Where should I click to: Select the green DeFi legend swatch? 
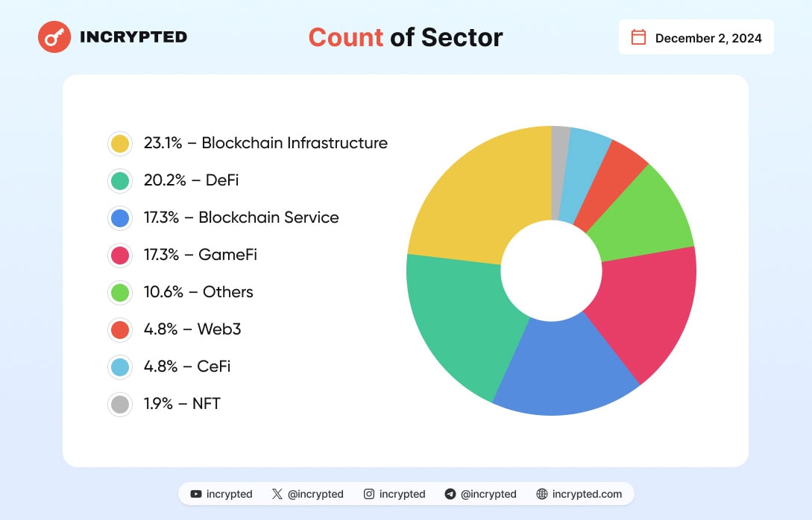click(x=119, y=180)
